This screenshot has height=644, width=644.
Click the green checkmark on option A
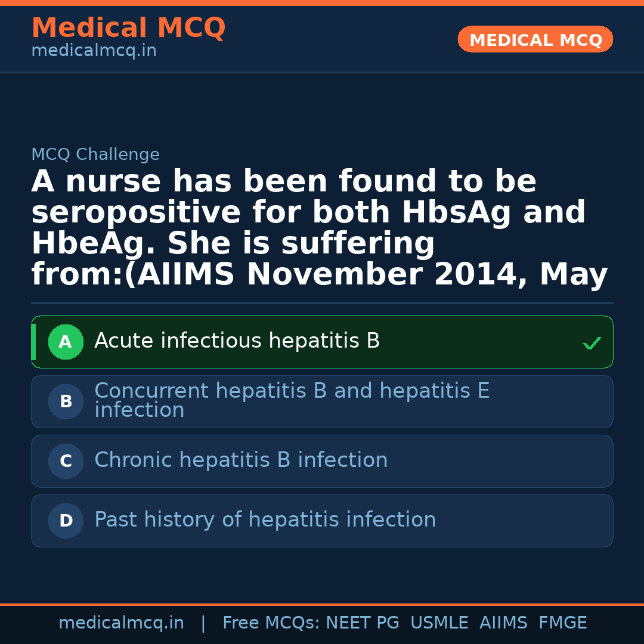coord(592,343)
